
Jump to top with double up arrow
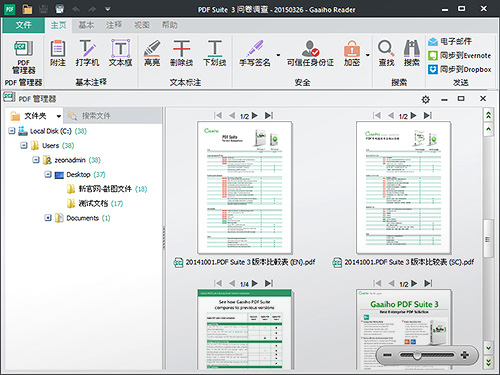488,115
